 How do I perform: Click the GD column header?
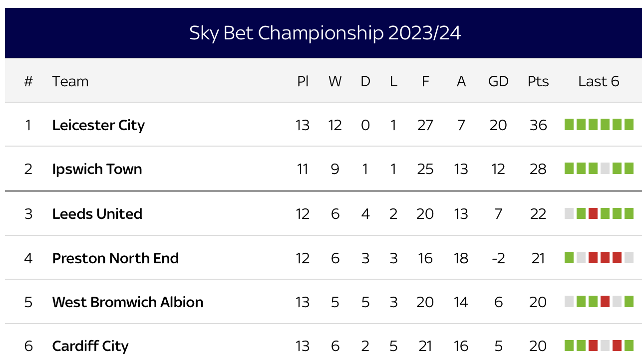click(498, 81)
